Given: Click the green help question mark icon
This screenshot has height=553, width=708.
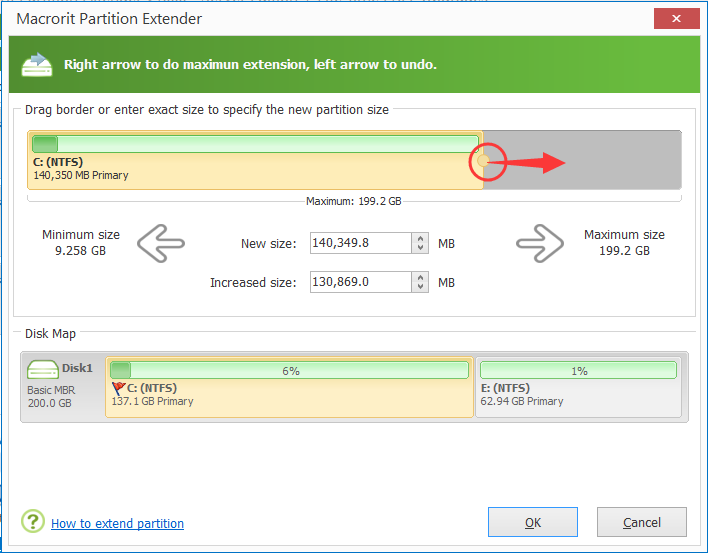Looking at the screenshot, I should click(x=33, y=521).
